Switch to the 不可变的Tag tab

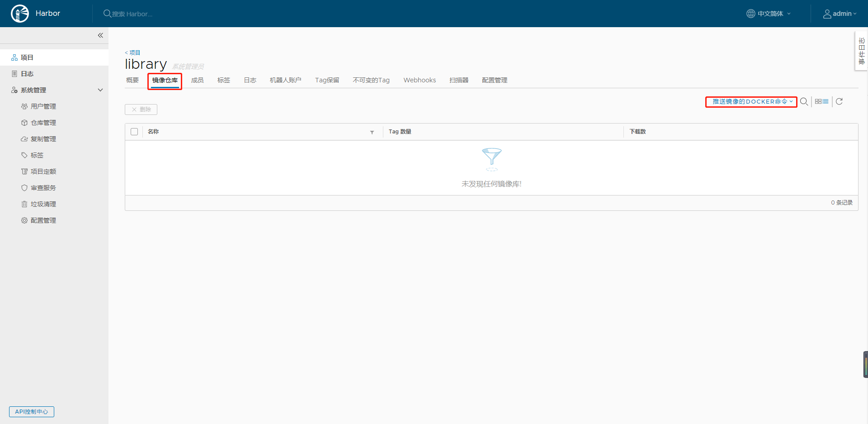click(x=371, y=80)
